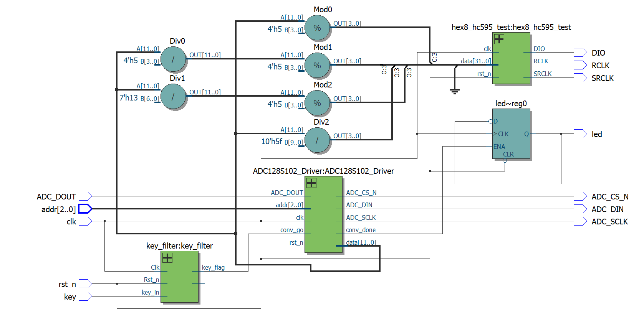Viewport: 644px width, 313px height.
Task: Click the 4'h5 constant on Mod2
Action: click(x=275, y=104)
